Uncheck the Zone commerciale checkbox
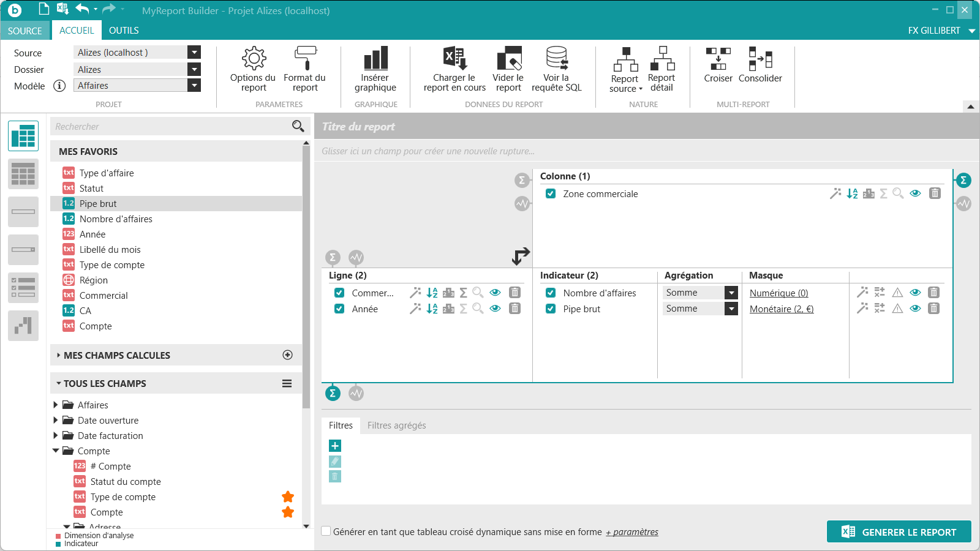980x551 pixels. (x=551, y=193)
